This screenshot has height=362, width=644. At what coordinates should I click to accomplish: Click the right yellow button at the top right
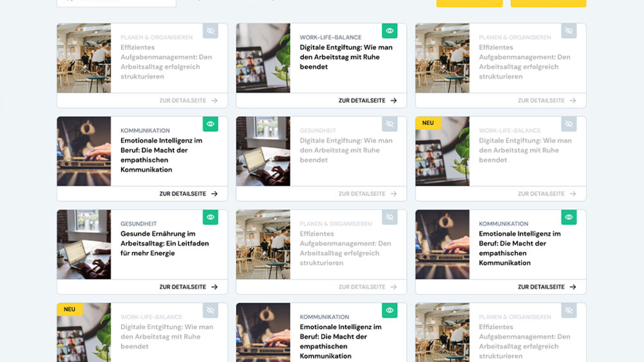tap(548, 3)
